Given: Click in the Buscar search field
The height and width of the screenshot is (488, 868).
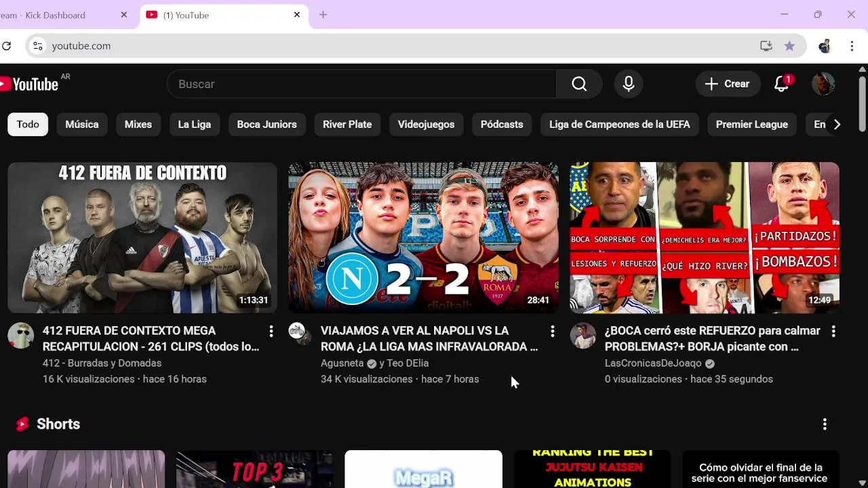Looking at the screenshot, I should coord(361,84).
